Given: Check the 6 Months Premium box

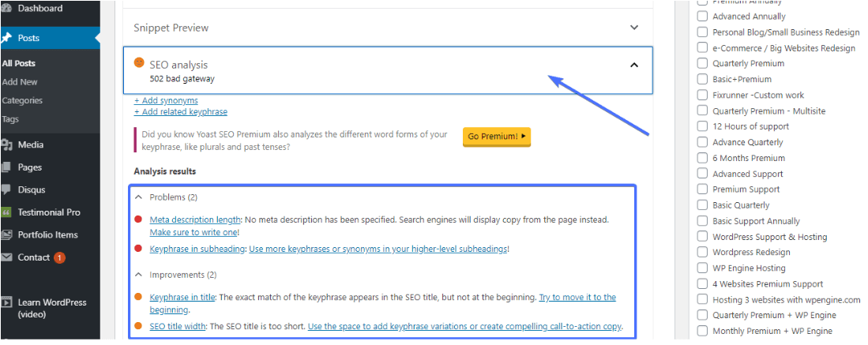Looking at the screenshot, I should pos(702,158).
